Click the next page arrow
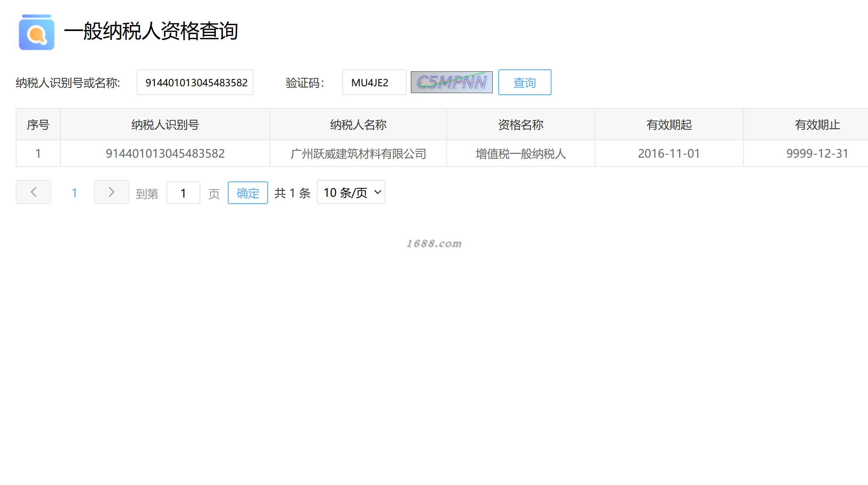Viewport: 868px width, 485px height. (111, 192)
